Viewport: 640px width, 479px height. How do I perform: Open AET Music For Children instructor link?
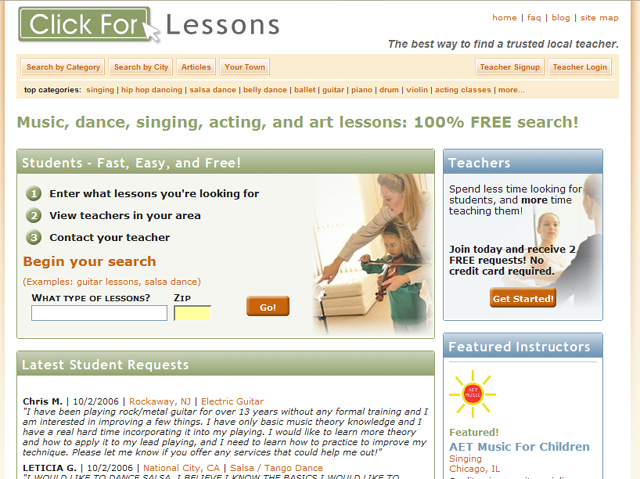coord(519,447)
